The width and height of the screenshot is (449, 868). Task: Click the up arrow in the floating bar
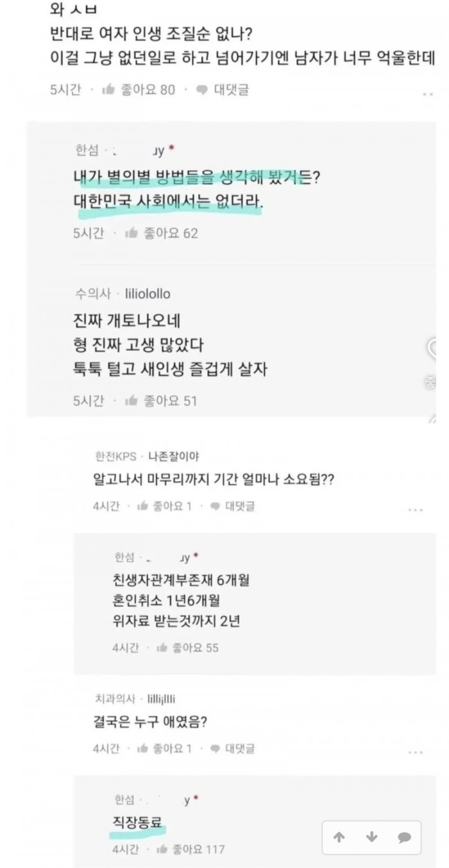339,837
